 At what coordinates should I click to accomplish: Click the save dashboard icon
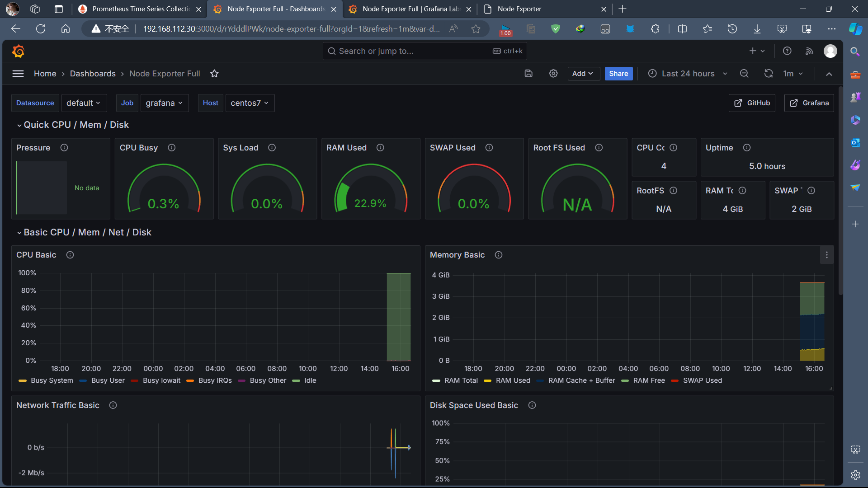(x=528, y=74)
